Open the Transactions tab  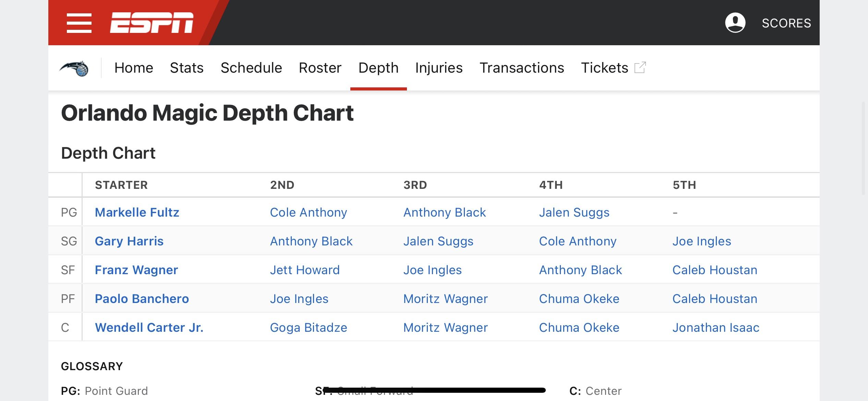pyautogui.click(x=521, y=68)
